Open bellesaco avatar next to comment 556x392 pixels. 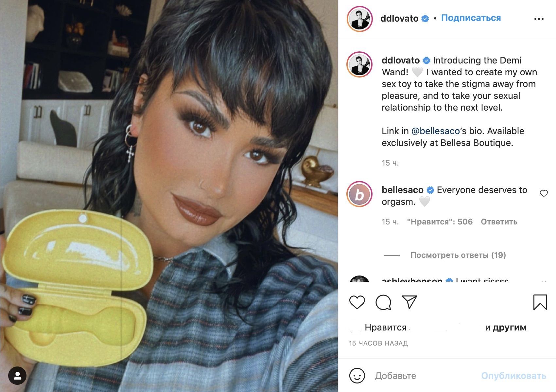pos(359,194)
